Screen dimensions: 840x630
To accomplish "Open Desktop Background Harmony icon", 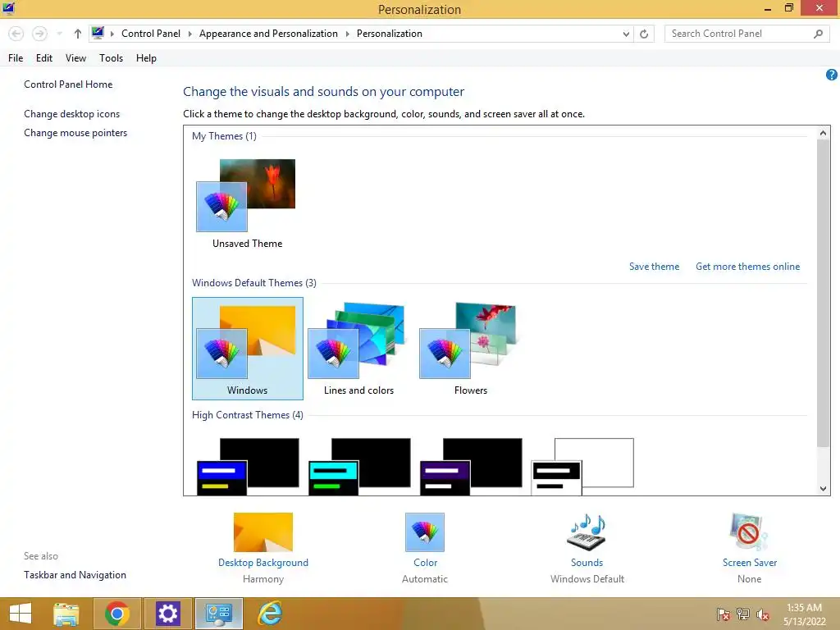I will pyautogui.click(x=263, y=532).
